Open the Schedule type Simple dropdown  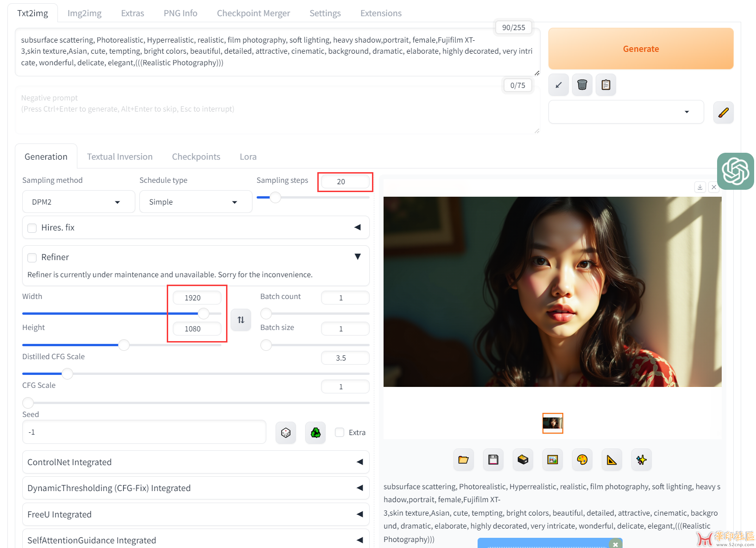[x=195, y=202]
